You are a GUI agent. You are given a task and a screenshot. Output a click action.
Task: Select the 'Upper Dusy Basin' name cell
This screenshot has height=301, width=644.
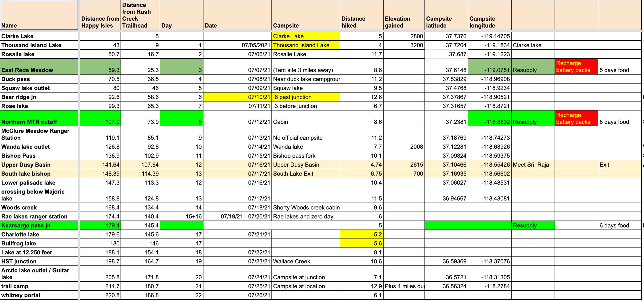[x=39, y=164]
